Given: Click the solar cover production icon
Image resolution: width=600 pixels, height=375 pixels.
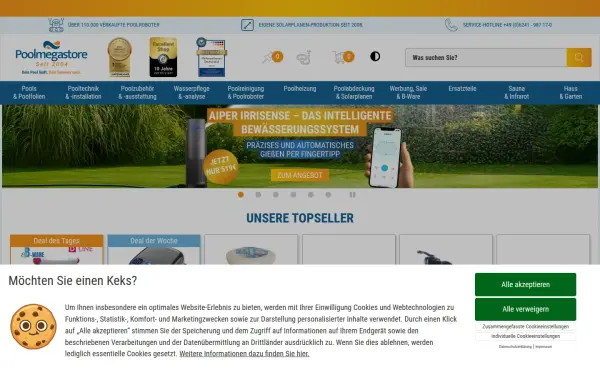Looking at the screenshot, I should [247, 25].
